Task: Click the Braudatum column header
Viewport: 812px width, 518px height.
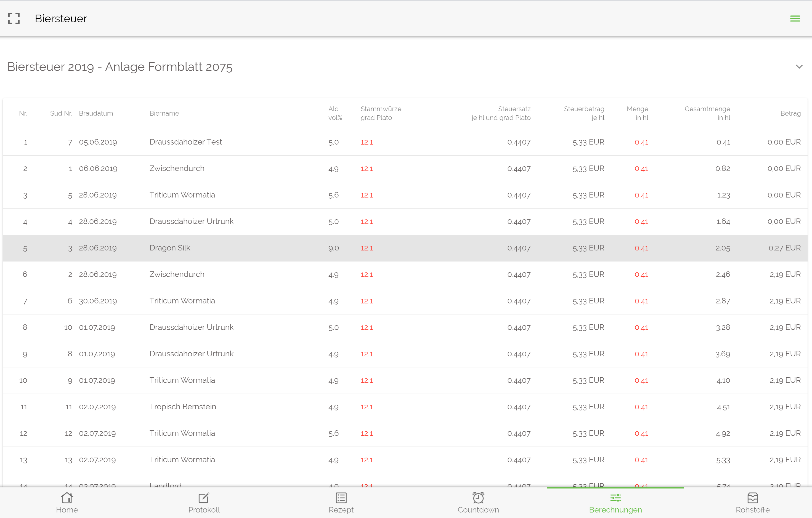Action: tap(96, 113)
